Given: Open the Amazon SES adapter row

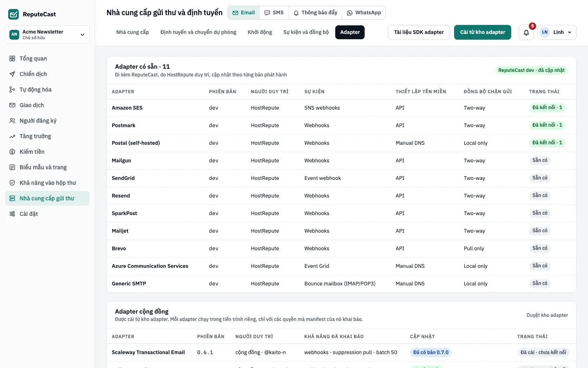Looking at the screenshot, I should click(x=341, y=108).
